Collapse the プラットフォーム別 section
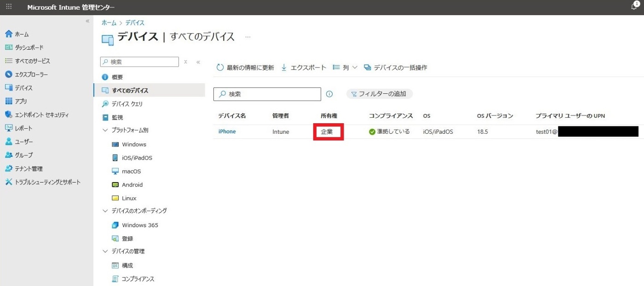Image resolution: width=644 pixels, height=286 pixels. point(105,130)
